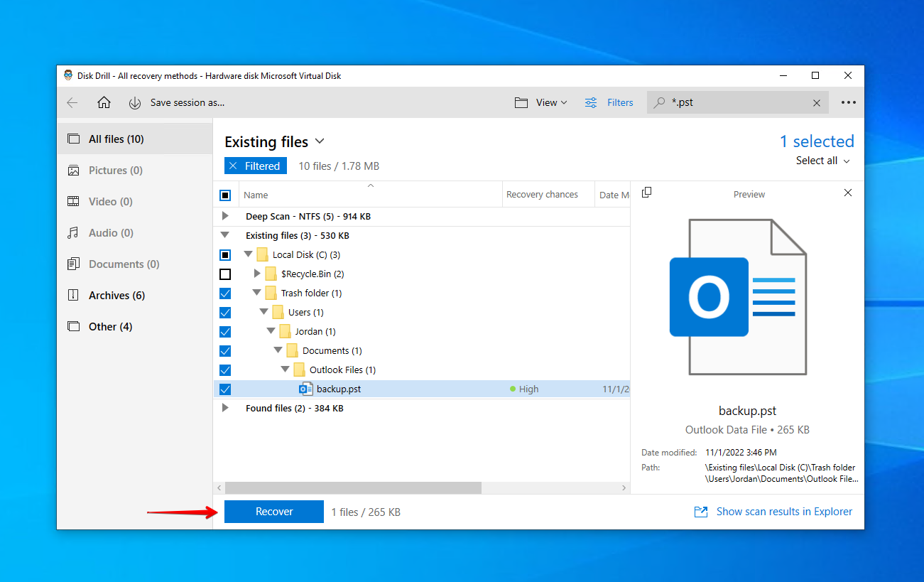This screenshot has height=582, width=924.
Task: Click the Filters button label
Action: coord(620,103)
